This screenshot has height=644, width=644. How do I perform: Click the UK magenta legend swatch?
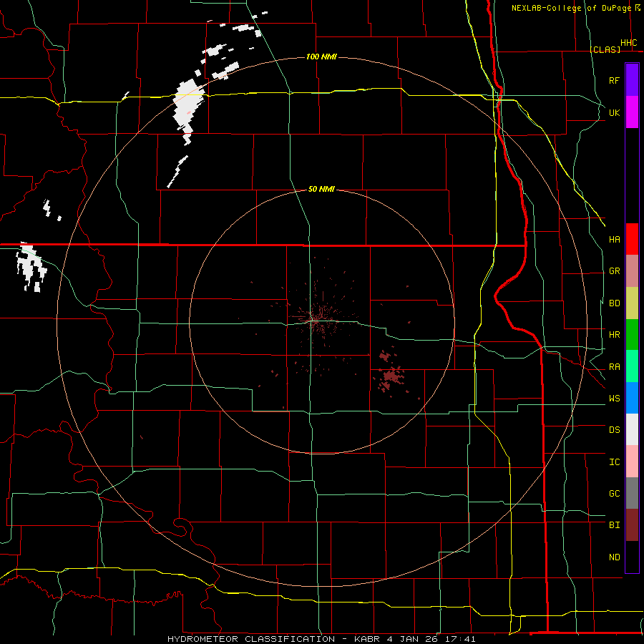(x=632, y=112)
